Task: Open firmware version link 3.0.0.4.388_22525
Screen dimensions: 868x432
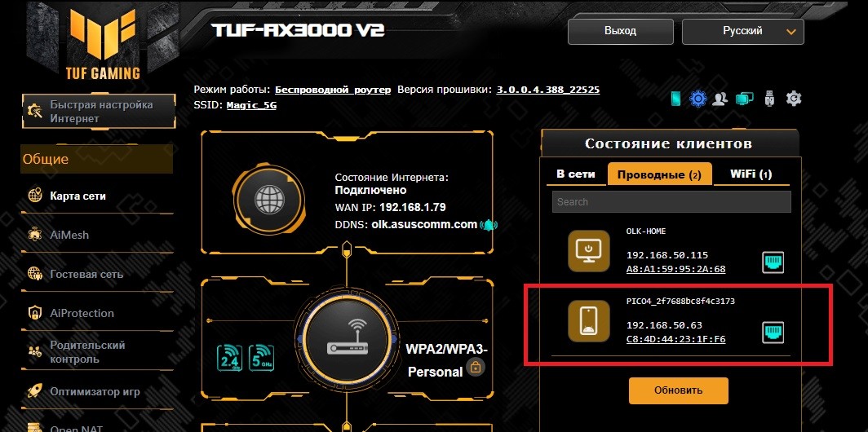Action: 548,90
